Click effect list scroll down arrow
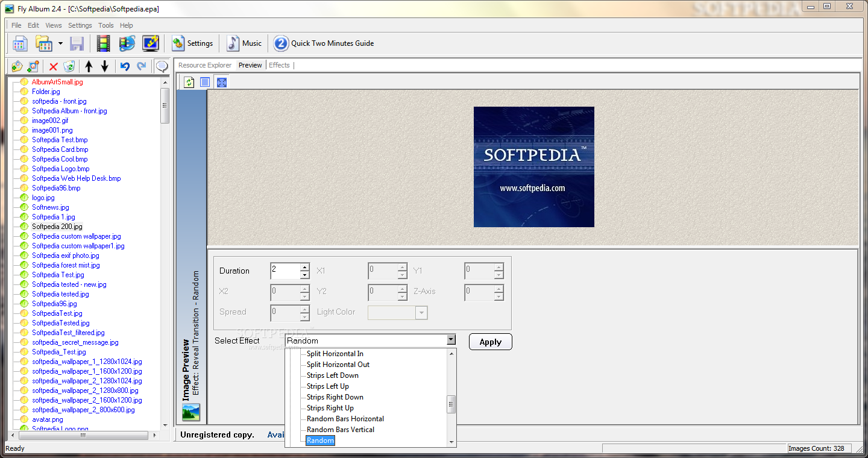 [451, 442]
